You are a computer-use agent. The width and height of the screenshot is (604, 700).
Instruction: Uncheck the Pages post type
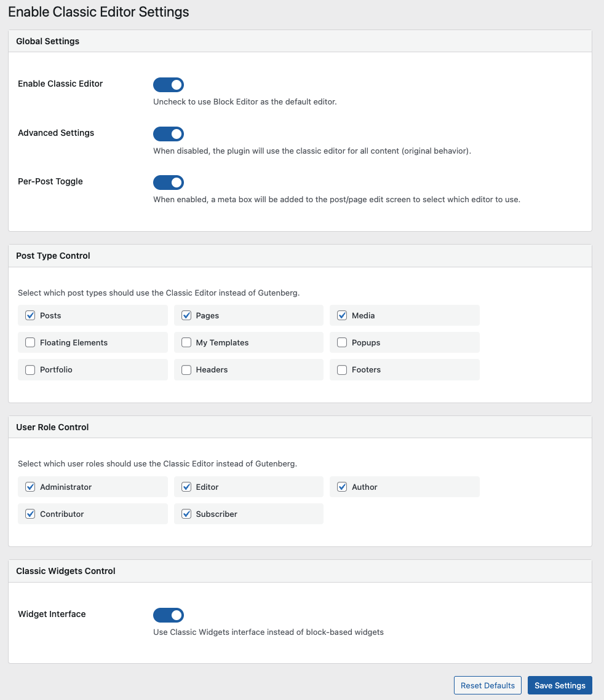186,315
